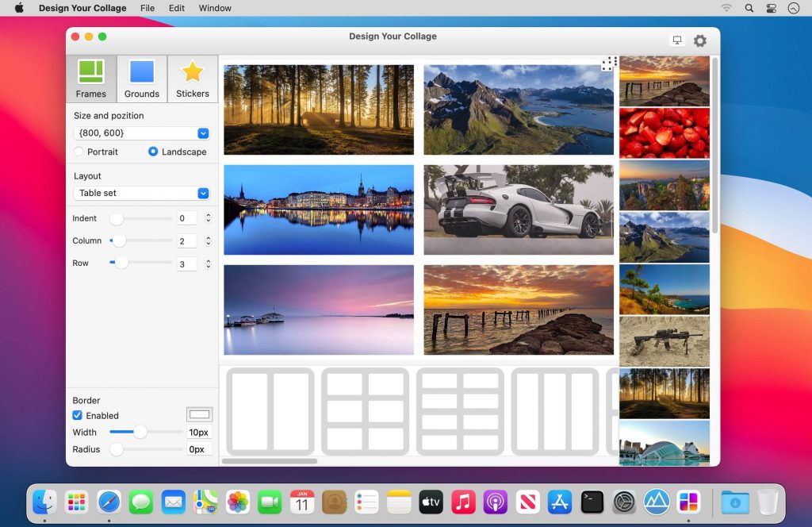The width and height of the screenshot is (812, 527).
Task: Open the Layout dropdown showing Table set
Action: click(x=204, y=193)
